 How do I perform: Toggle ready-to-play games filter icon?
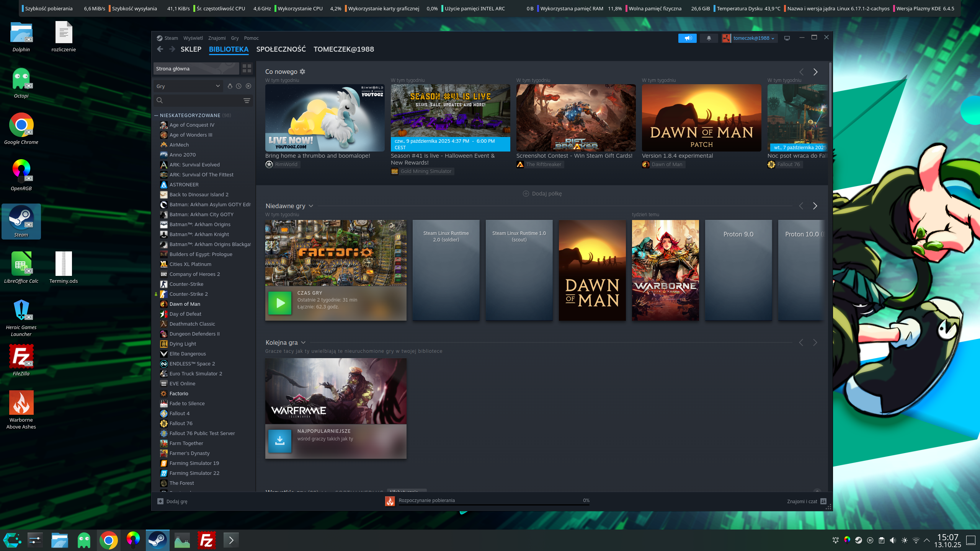248,86
